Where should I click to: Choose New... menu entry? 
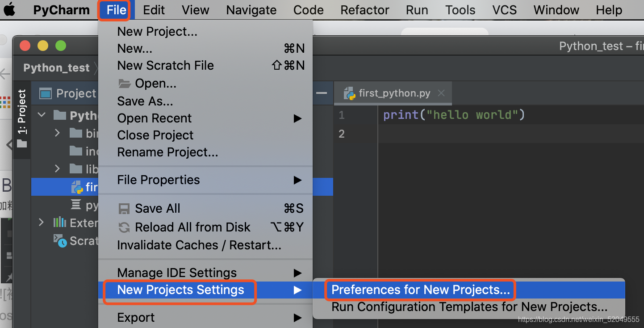point(205,48)
